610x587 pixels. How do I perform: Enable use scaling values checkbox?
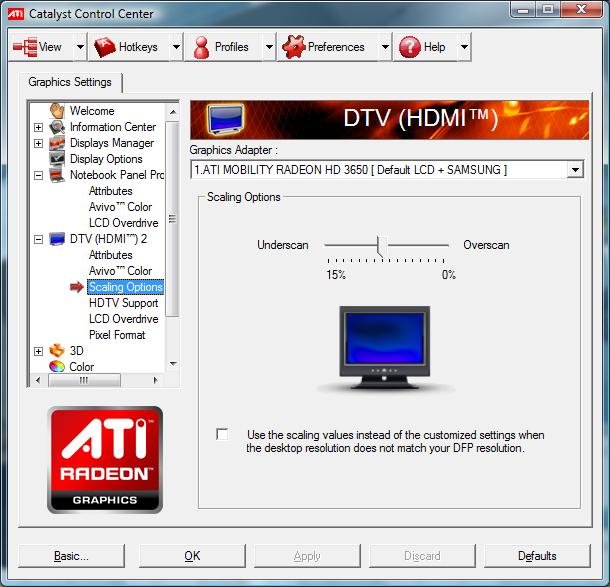coord(222,434)
